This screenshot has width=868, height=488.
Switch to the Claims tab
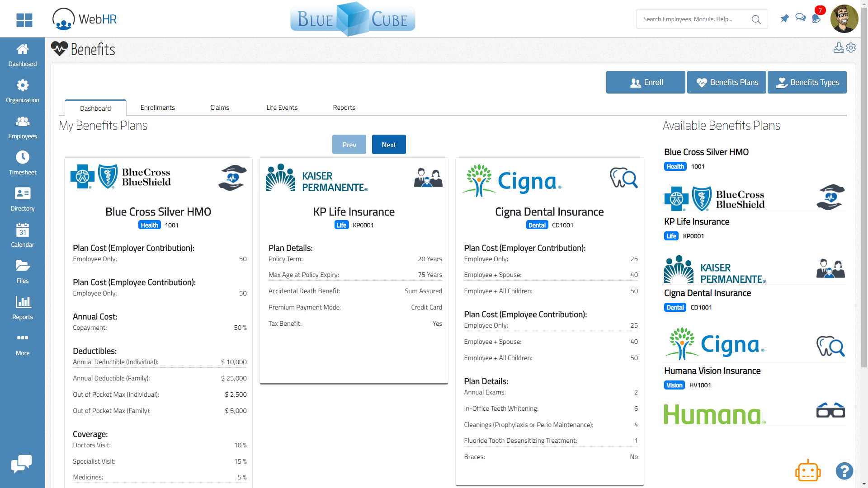[220, 108]
